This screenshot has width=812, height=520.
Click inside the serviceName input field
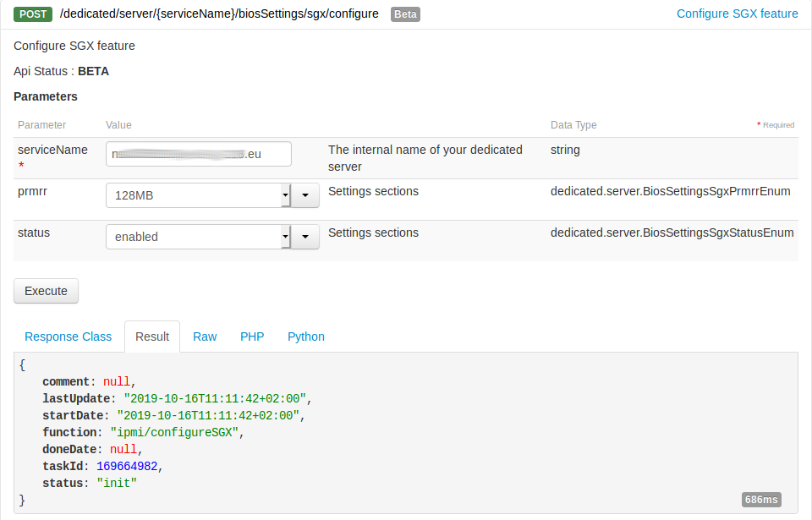[x=198, y=154]
